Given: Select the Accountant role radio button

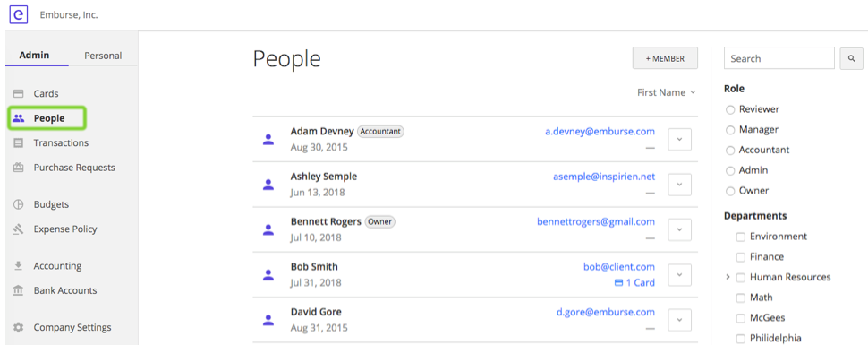Looking at the screenshot, I should click(730, 151).
